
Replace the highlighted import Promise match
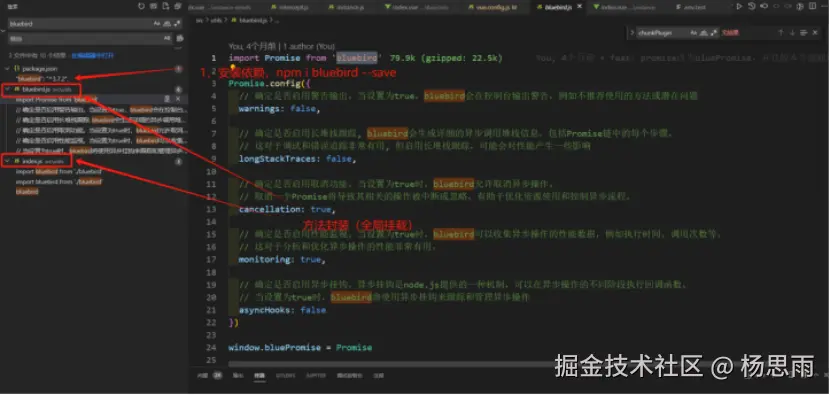click(167, 99)
